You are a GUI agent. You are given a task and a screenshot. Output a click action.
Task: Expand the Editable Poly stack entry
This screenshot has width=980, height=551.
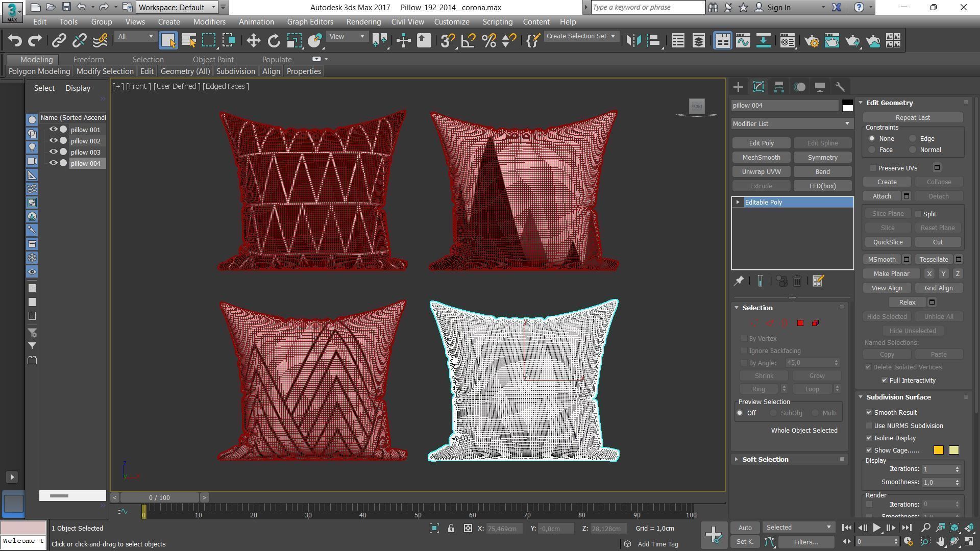click(x=738, y=203)
